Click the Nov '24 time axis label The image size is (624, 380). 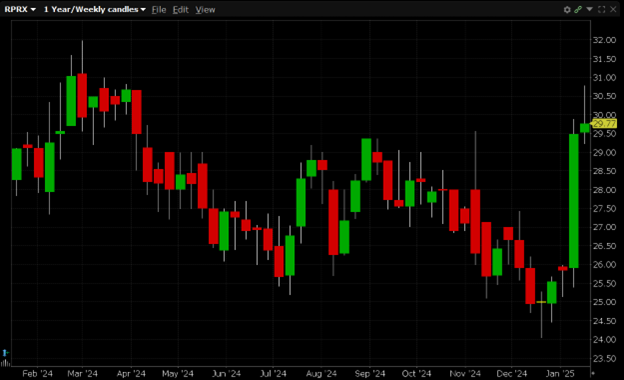(x=465, y=374)
